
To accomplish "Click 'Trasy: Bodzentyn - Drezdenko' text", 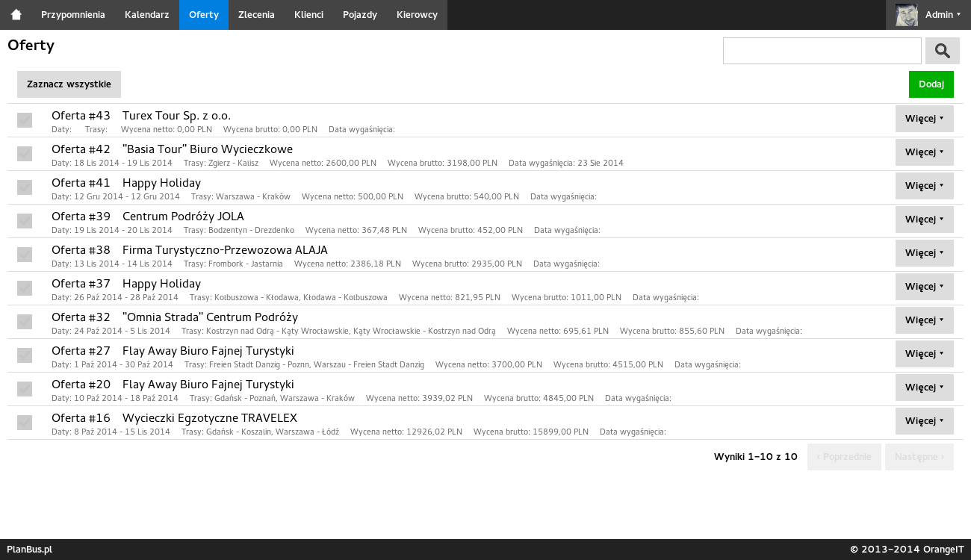I will 239,230.
